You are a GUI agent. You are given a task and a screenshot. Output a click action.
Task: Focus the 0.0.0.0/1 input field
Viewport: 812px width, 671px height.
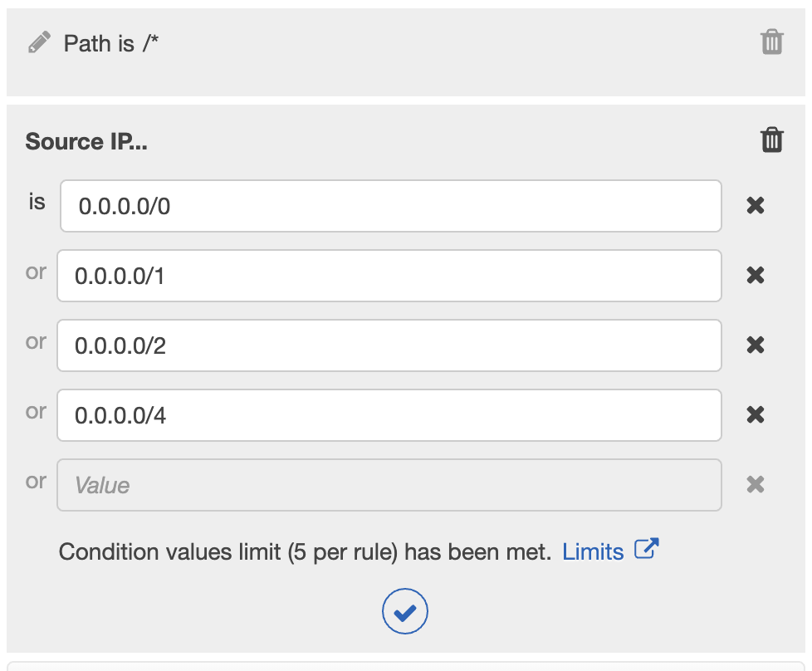coord(389,276)
